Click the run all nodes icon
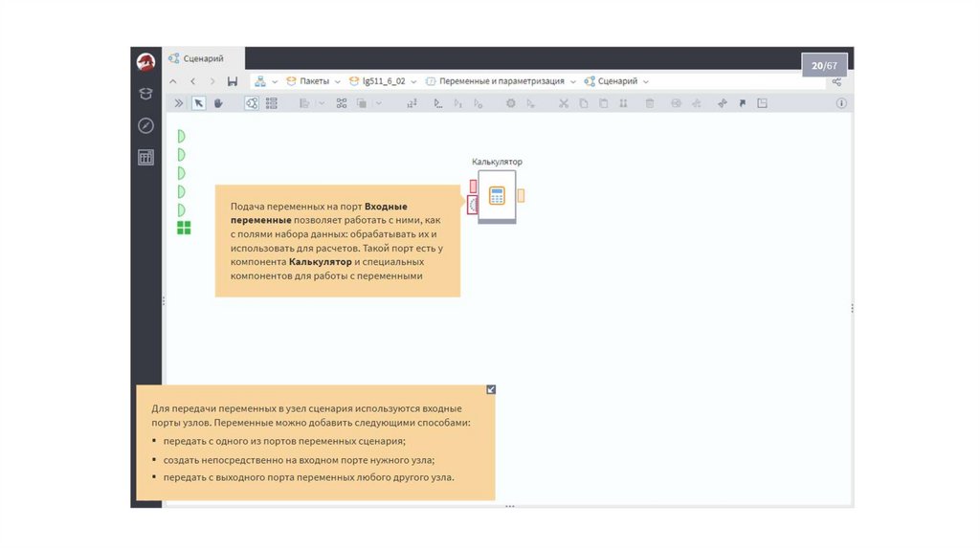This screenshot has width=980, height=549. tap(438, 103)
